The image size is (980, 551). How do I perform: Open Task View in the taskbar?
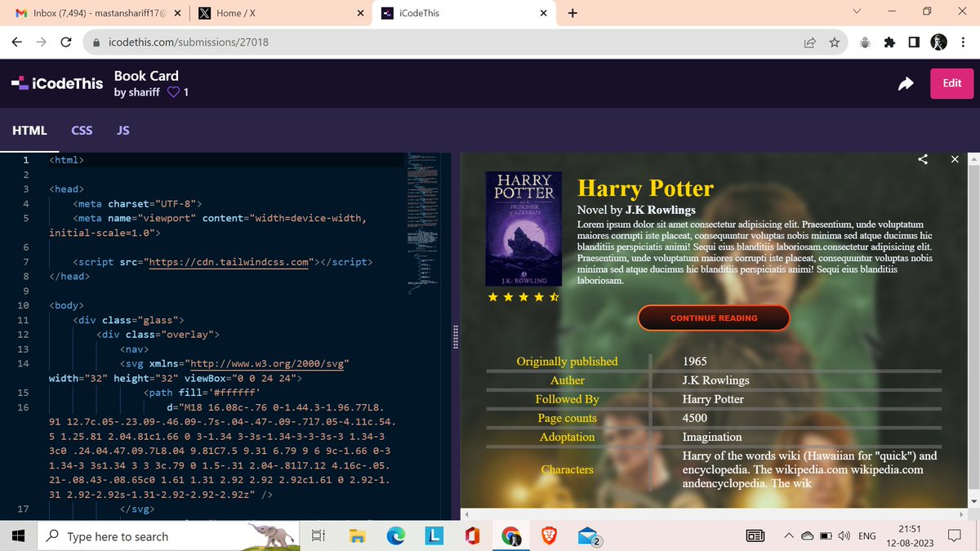coord(318,536)
